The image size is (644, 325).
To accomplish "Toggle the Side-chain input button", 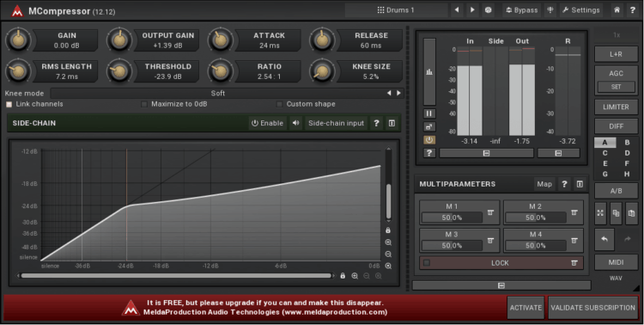I will [x=336, y=123].
